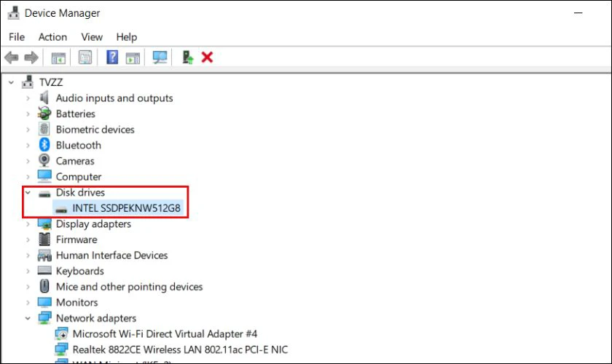Click the blue Help question mark icon
612x364 pixels.
(x=112, y=58)
